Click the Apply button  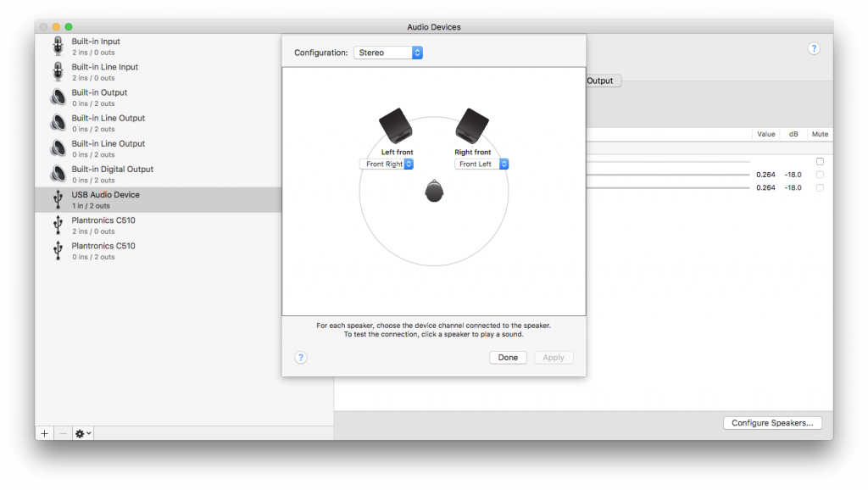pos(554,358)
